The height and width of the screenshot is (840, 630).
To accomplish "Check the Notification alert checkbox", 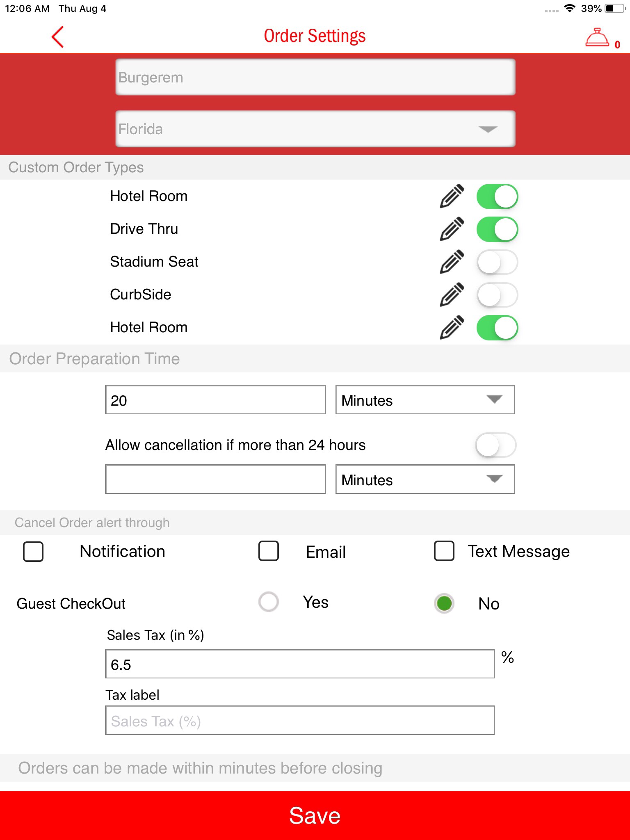I will click(33, 551).
